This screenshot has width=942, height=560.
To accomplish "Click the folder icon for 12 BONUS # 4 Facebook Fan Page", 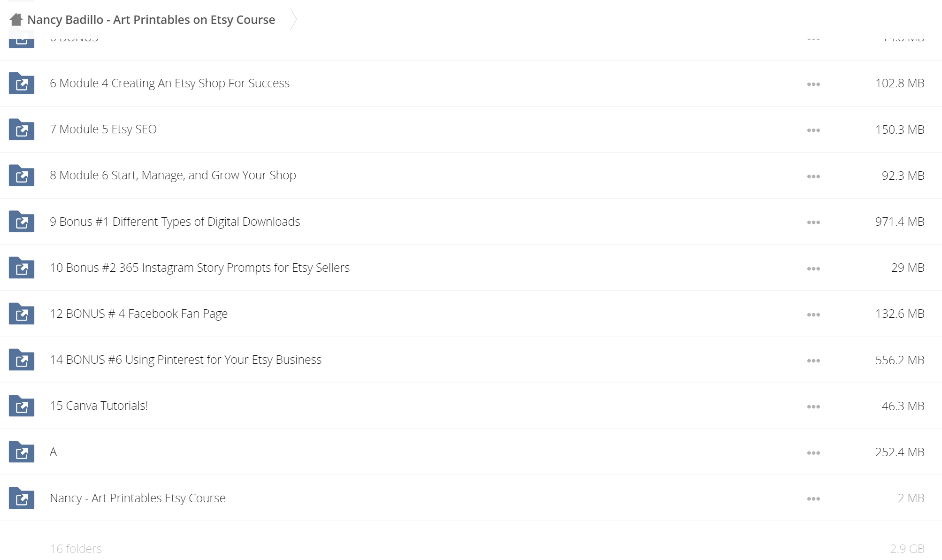I will pos(22,314).
